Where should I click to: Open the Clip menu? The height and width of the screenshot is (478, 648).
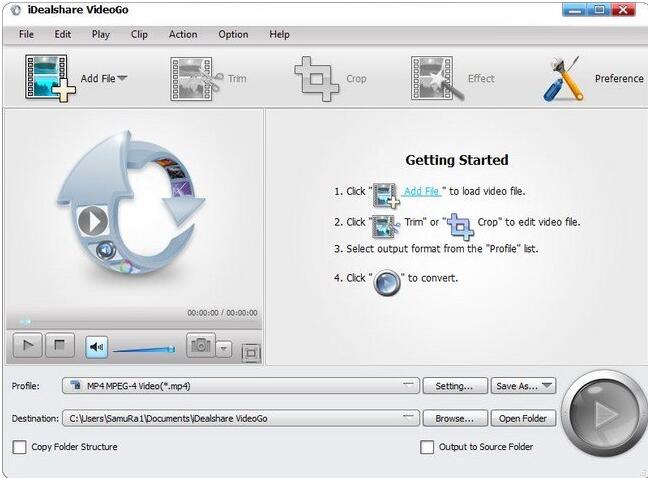(x=139, y=34)
